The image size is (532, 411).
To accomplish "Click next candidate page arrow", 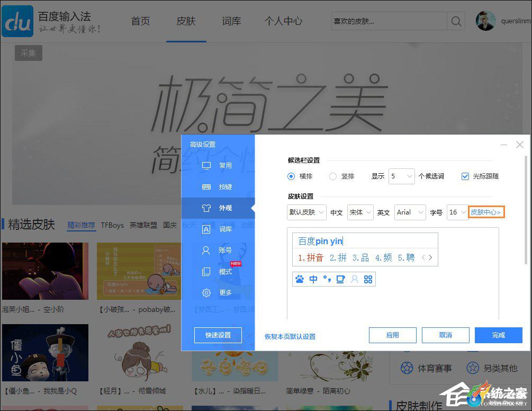I will coord(430,257).
